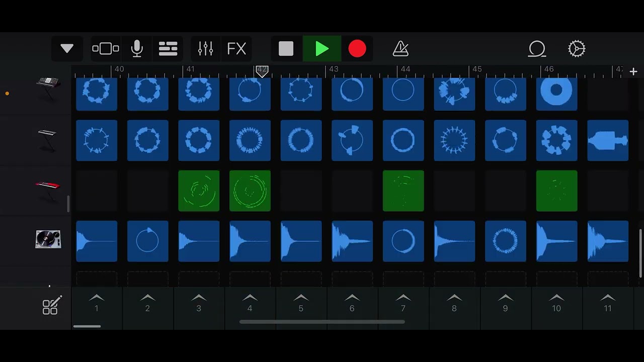644x362 pixels.
Task: Tap turntable row cell in column 9
Action: point(506,241)
